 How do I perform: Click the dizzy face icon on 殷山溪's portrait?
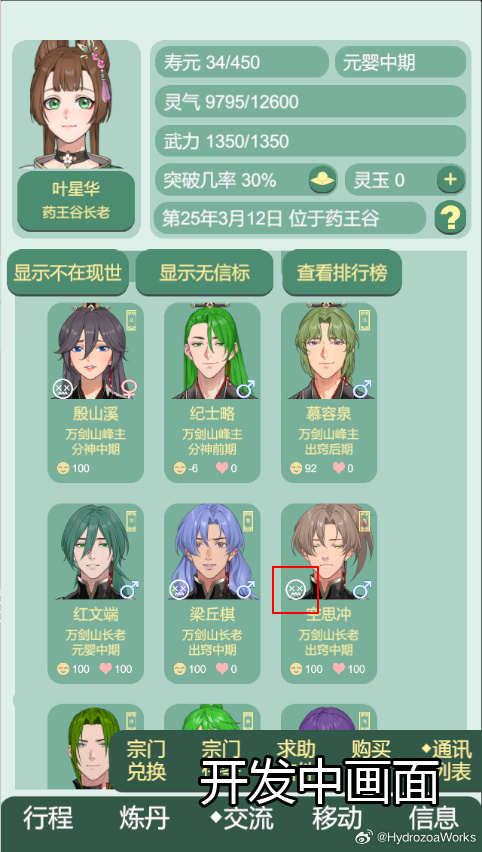pyautogui.click(x=62, y=389)
